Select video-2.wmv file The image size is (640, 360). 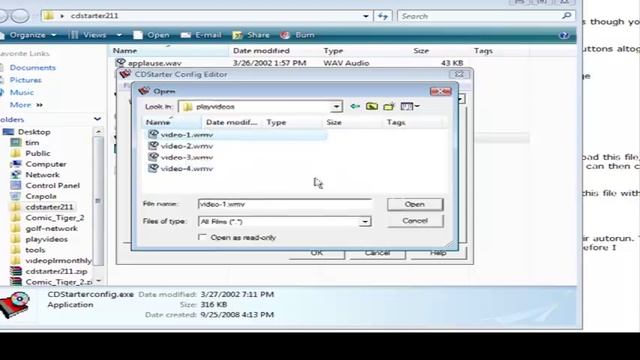(x=187, y=146)
